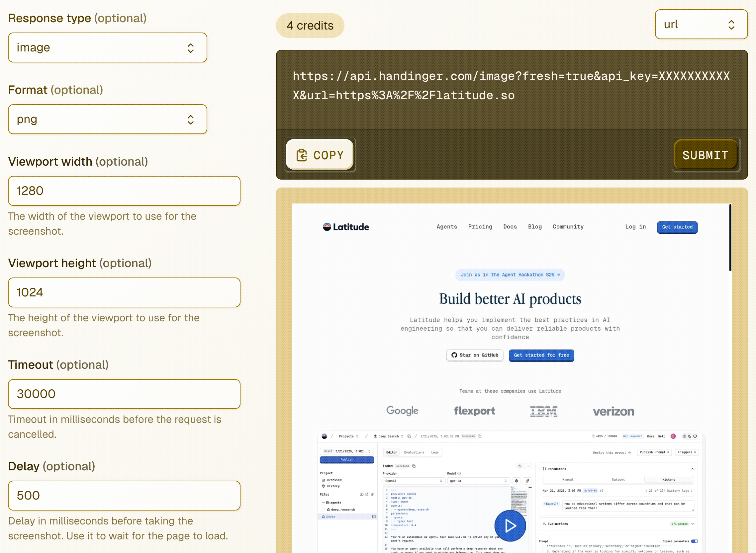Select the index file in the tree
The width and height of the screenshot is (756, 553).
pyautogui.click(x=347, y=516)
